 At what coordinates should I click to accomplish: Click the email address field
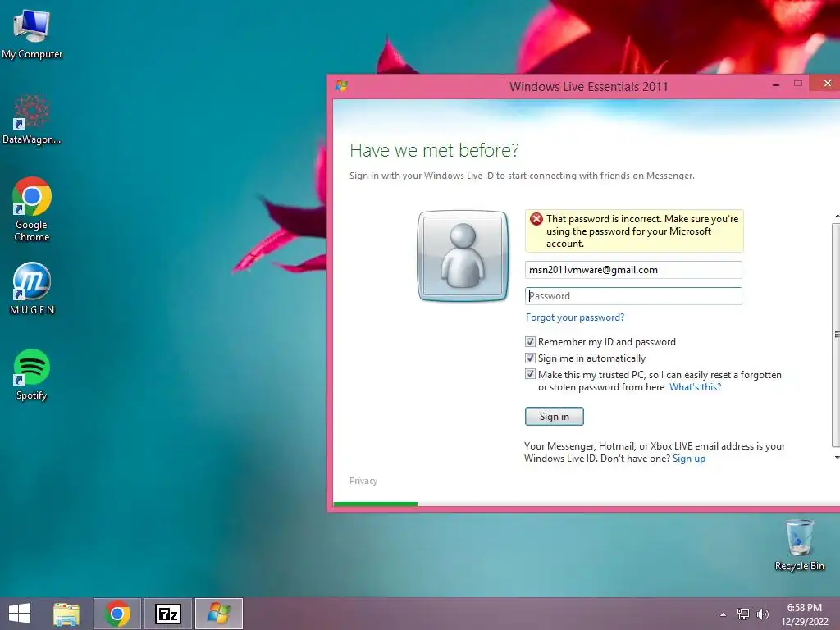[633, 270]
